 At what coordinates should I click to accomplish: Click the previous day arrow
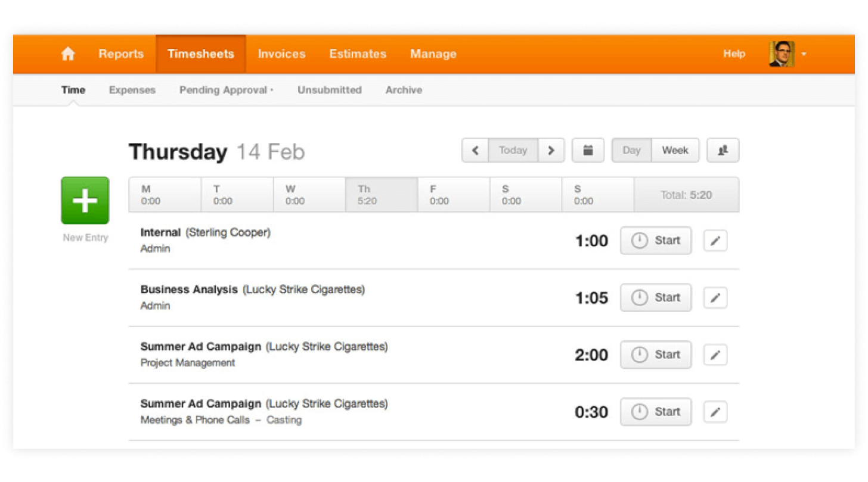point(475,150)
